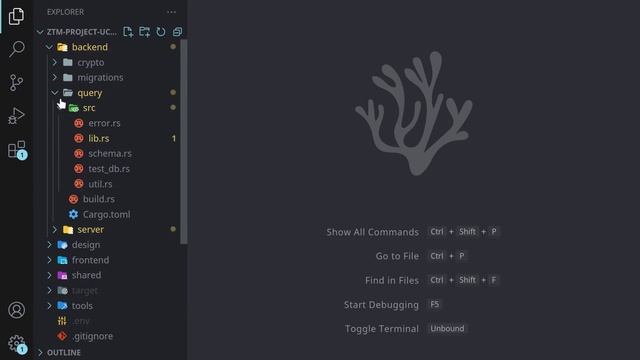640x360 pixels.
Task: Click the Rust icon beside lib.rs
Action: click(79, 138)
